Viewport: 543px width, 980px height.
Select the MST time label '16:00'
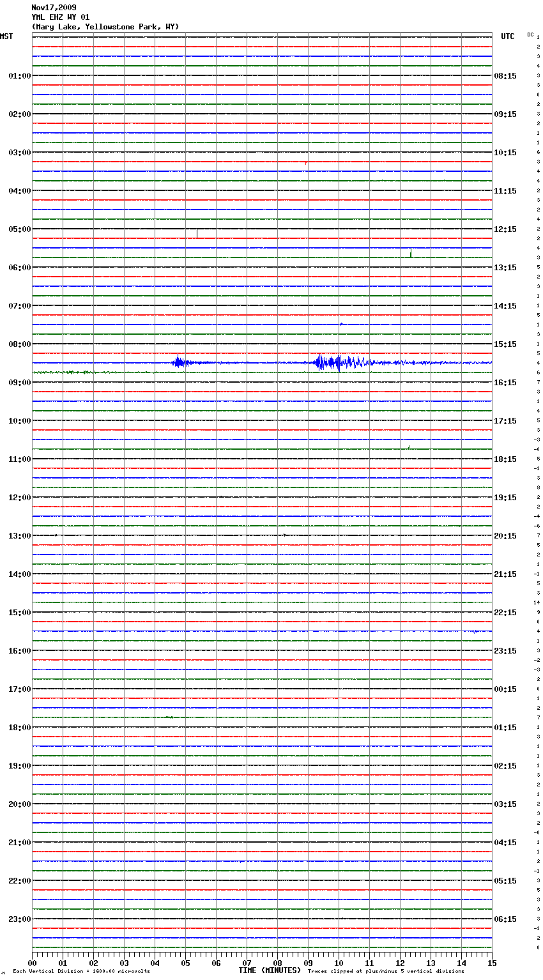click(20, 651)
